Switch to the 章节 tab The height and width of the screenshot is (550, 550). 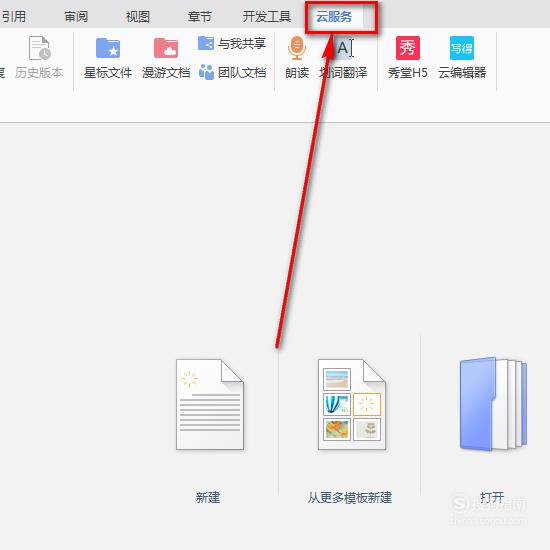[x=199, y=16]
